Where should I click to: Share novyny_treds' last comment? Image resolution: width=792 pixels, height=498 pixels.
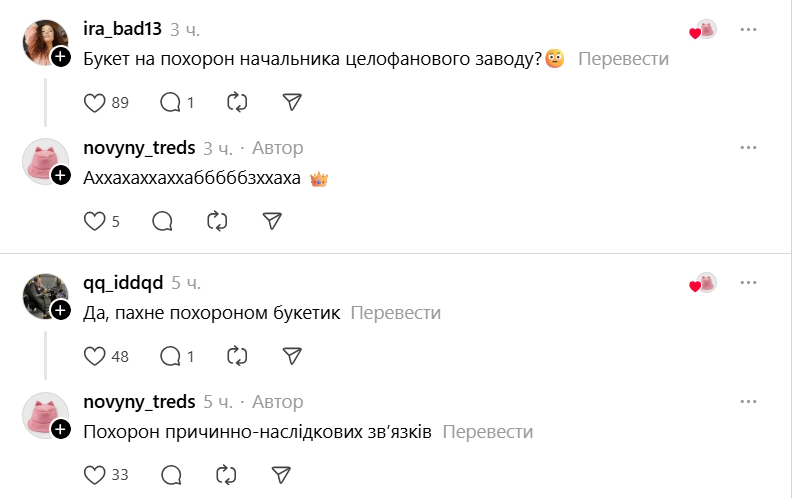[x=281, y=474]
